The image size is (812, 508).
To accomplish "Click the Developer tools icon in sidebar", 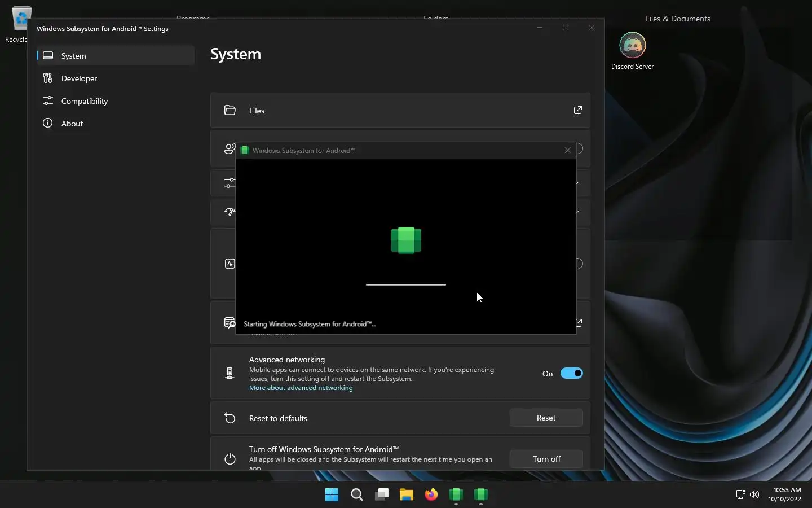I will tap(48, 78).
